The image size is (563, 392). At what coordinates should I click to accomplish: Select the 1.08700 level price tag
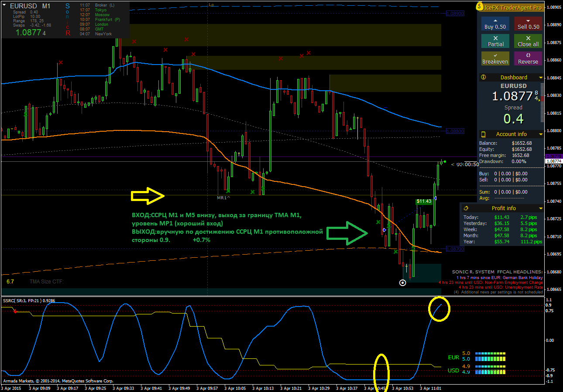pyautogui.click(x=455, y=249)
